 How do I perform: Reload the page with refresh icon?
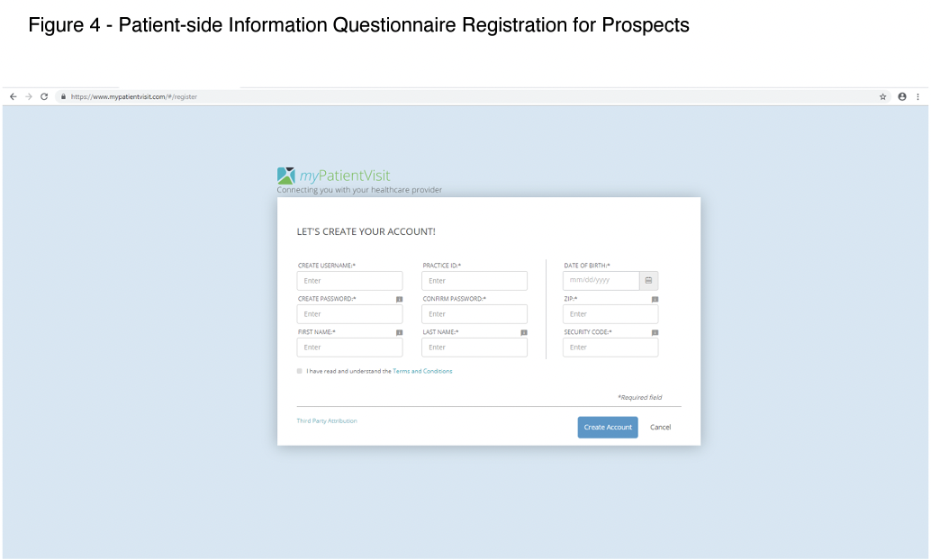(x=44, y=97)
